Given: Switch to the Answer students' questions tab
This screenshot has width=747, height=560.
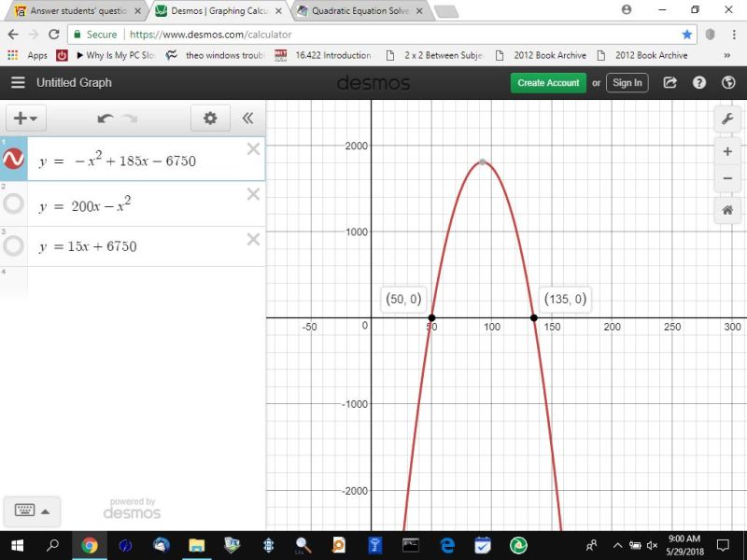Looking at the screenshot, I should [x=79, y=11].
